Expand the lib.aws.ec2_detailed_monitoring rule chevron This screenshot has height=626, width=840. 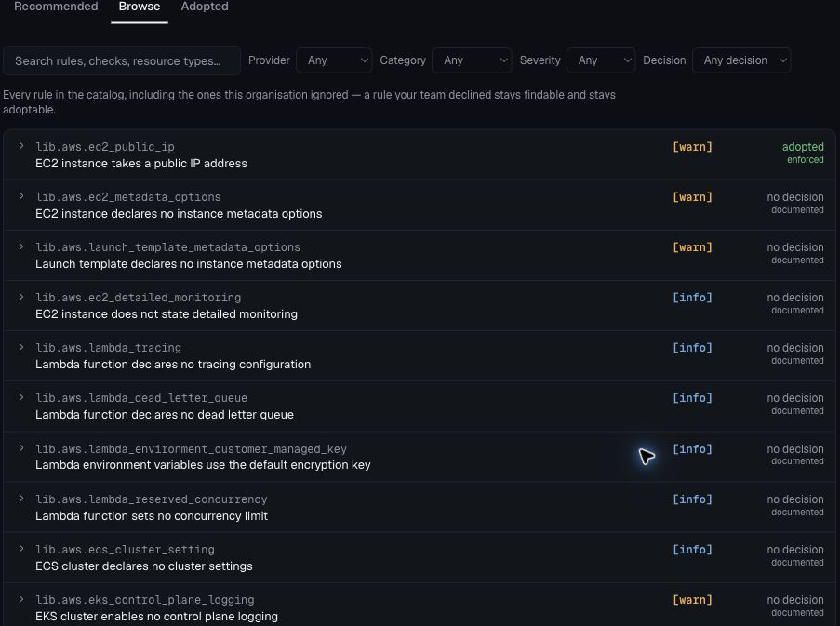coord(21,297)
